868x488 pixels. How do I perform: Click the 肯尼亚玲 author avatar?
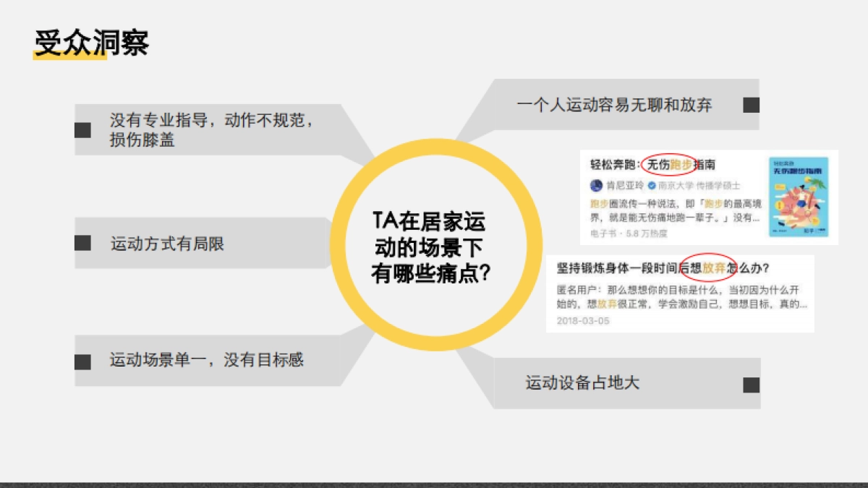point(597,185)
